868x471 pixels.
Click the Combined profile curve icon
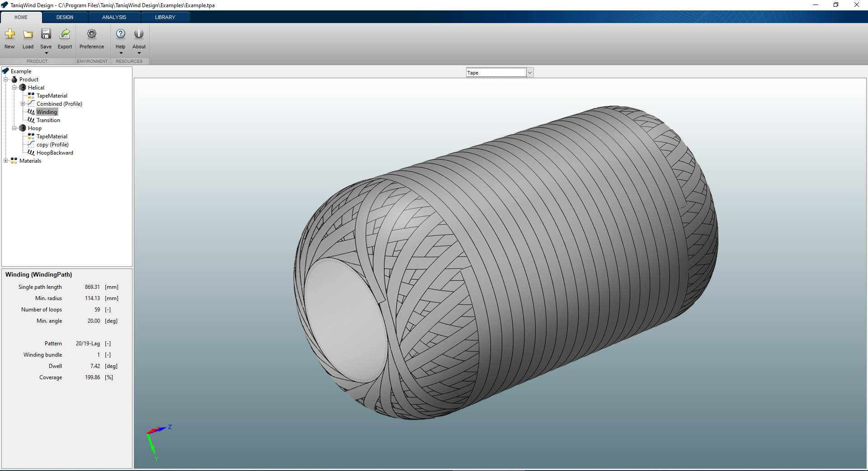[31, 104]
